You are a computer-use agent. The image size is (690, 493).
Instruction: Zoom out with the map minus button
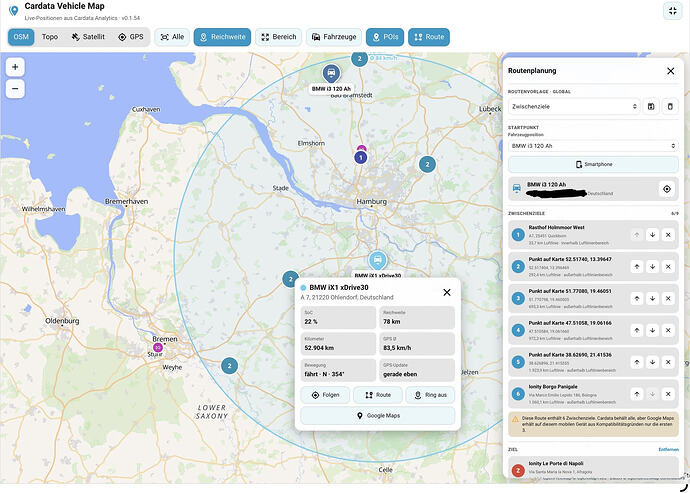[x=15, y=89]
